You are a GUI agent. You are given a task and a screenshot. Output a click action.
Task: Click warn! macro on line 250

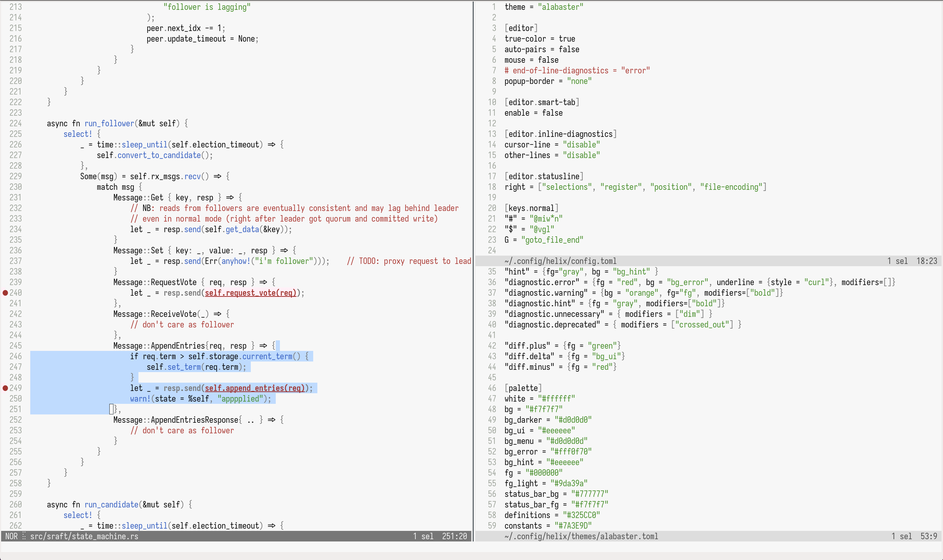141,399
